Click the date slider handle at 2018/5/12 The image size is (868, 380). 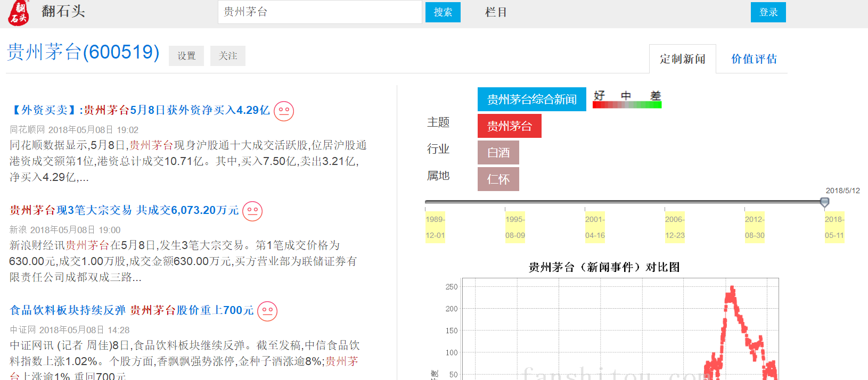[824, 202]
